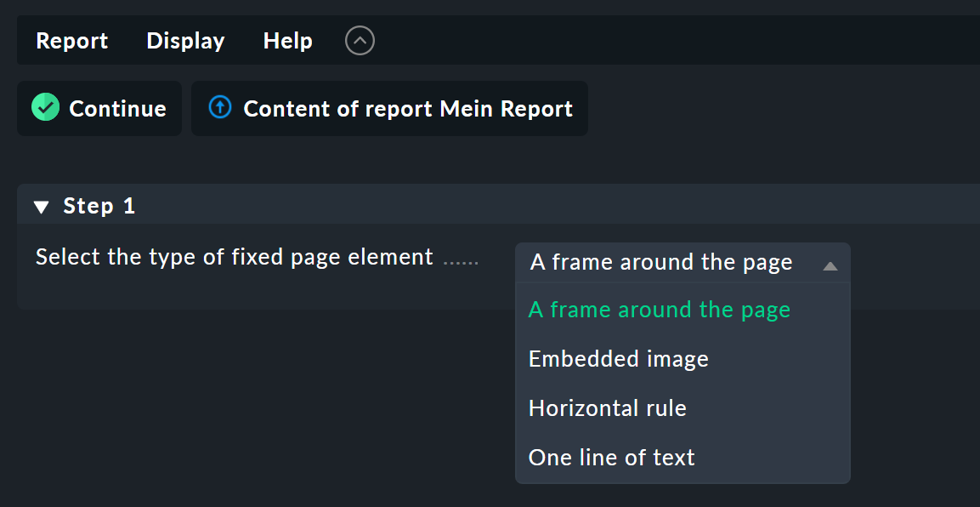
Task: Click the selected 'A frame around the page' field
Action: 661,263
